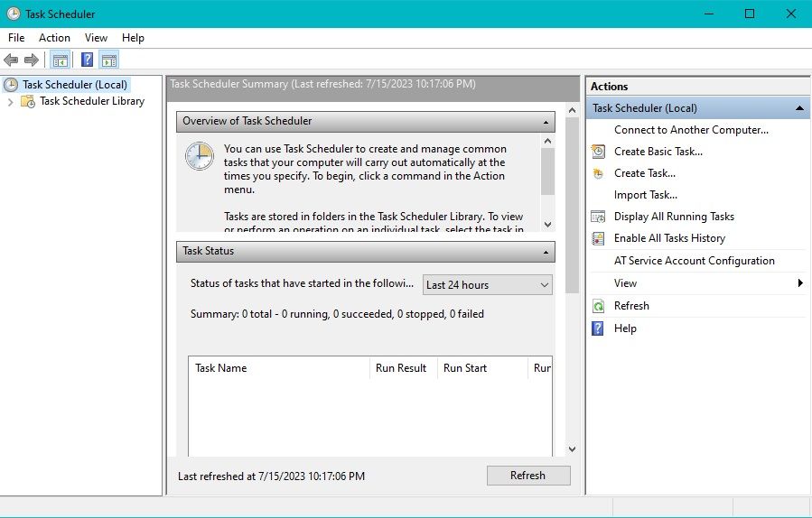
Task: Click the Run Result column header
Action: coord(404,368)
